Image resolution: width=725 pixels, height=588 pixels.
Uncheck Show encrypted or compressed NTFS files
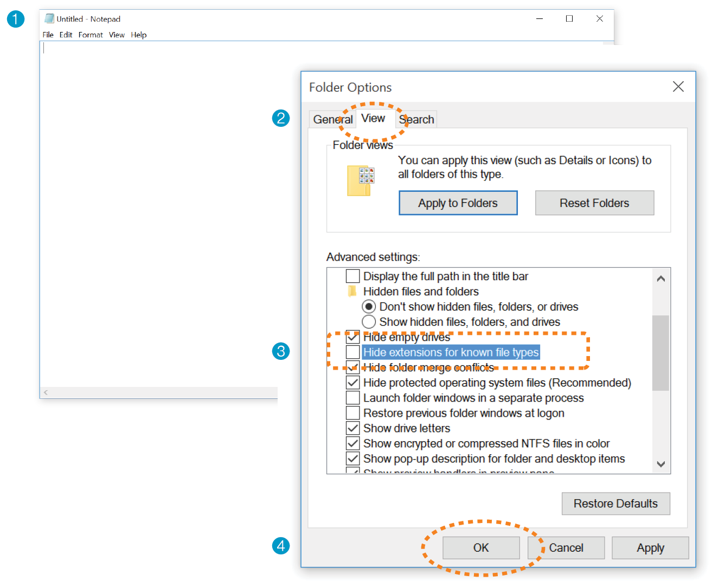click(353, 443)
